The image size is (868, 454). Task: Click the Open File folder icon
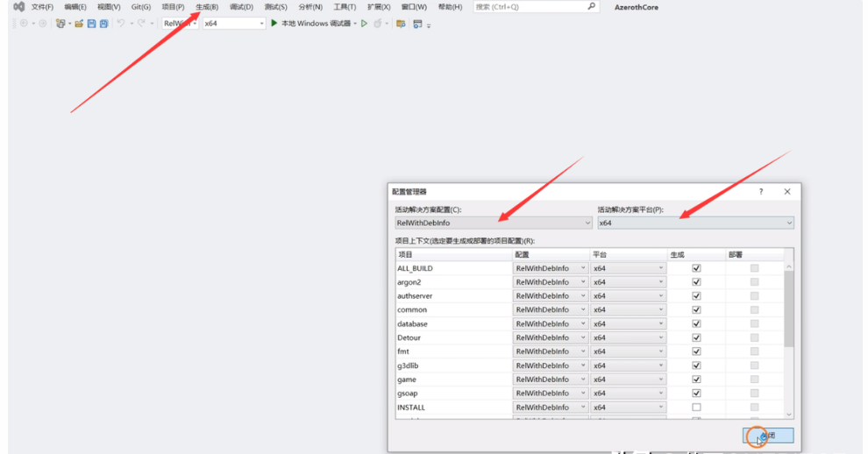pyautogui.click(x=79, y=24)
